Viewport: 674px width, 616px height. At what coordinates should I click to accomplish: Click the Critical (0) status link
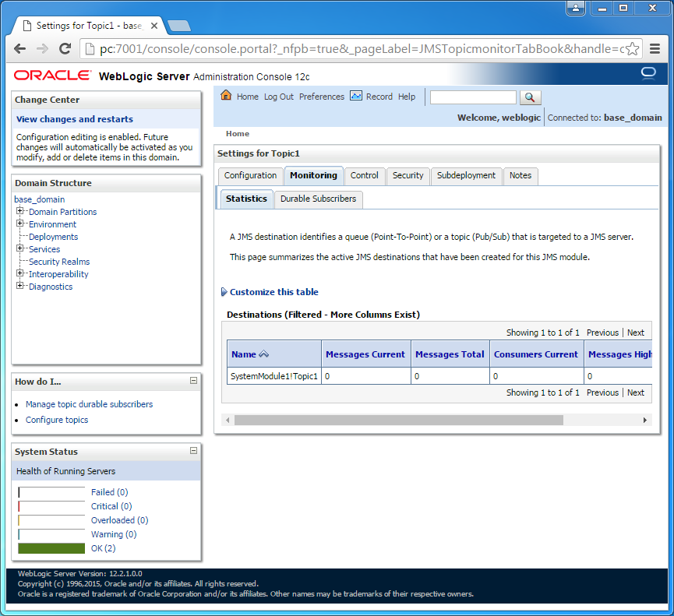coord(111,506)
